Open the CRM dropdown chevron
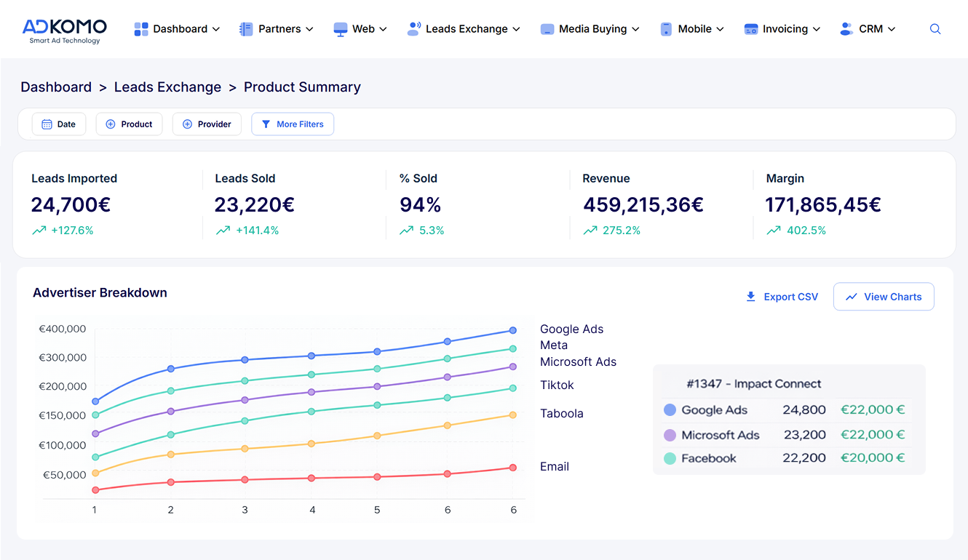The width and height of the screenshot is (968, 560). point(892,29)
